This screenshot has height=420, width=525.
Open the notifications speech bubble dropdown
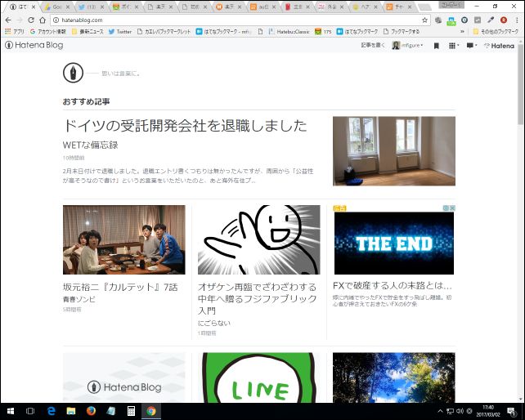click(x=471, y=46)
